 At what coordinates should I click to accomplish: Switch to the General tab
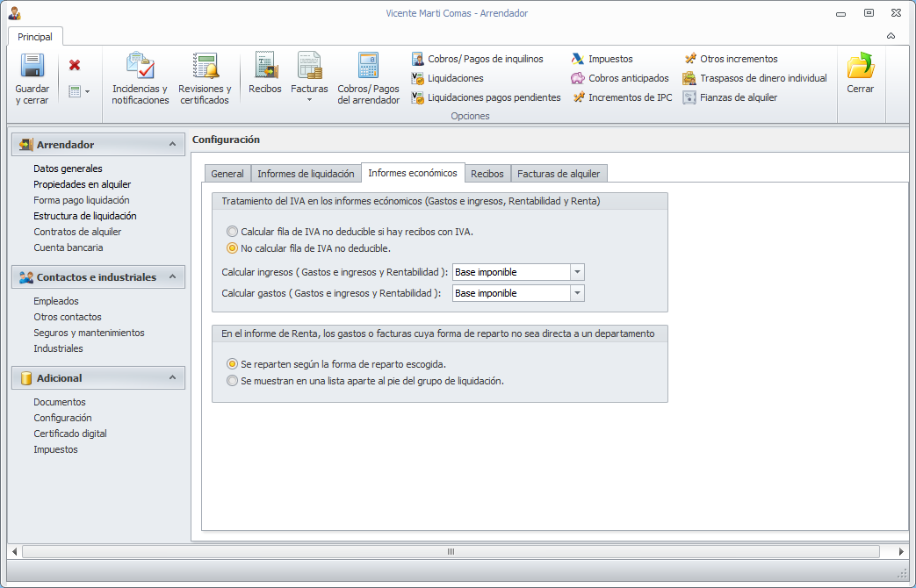[227, 174]
